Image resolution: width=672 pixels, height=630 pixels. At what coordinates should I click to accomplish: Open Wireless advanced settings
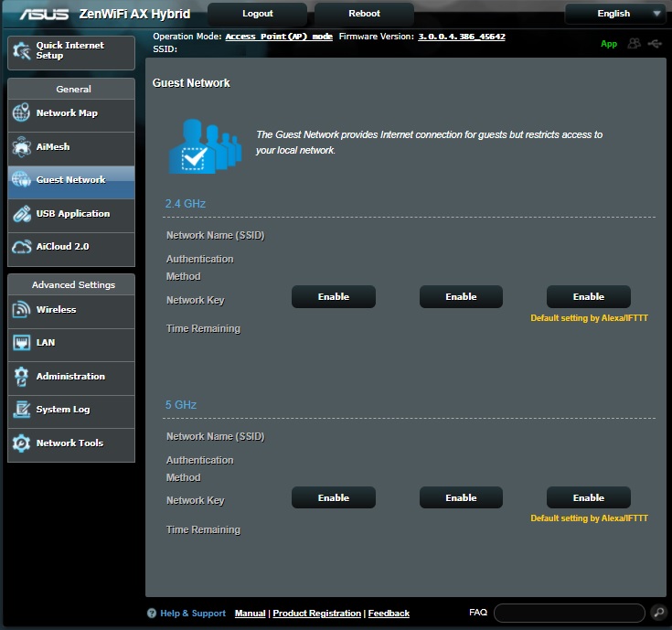click(71, 310)
